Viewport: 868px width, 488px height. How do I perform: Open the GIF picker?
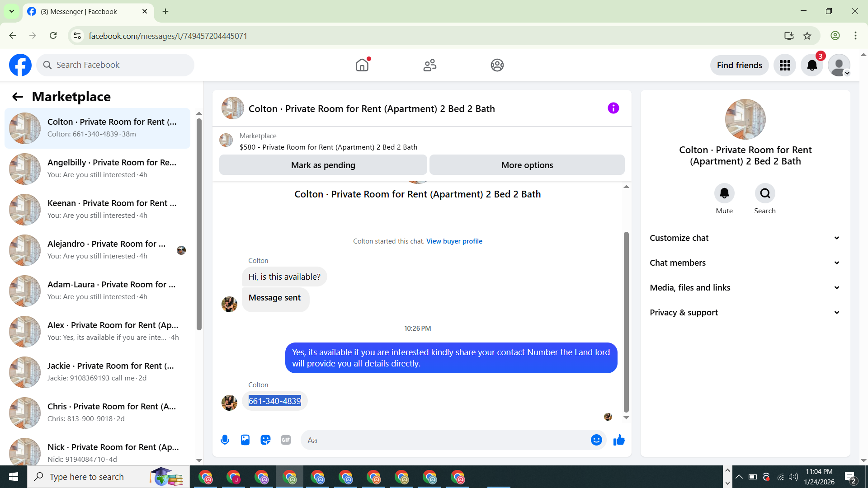[286, 440]
